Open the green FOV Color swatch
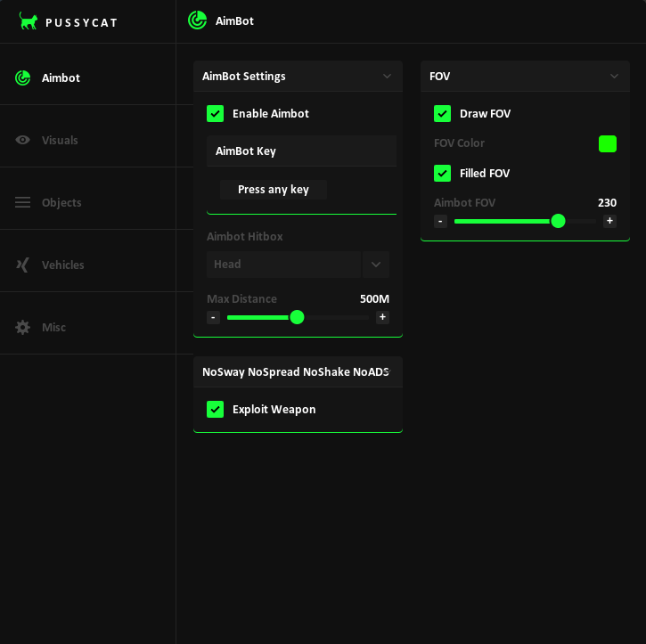This screenshot has width=646, height=644. pos(608,143)
